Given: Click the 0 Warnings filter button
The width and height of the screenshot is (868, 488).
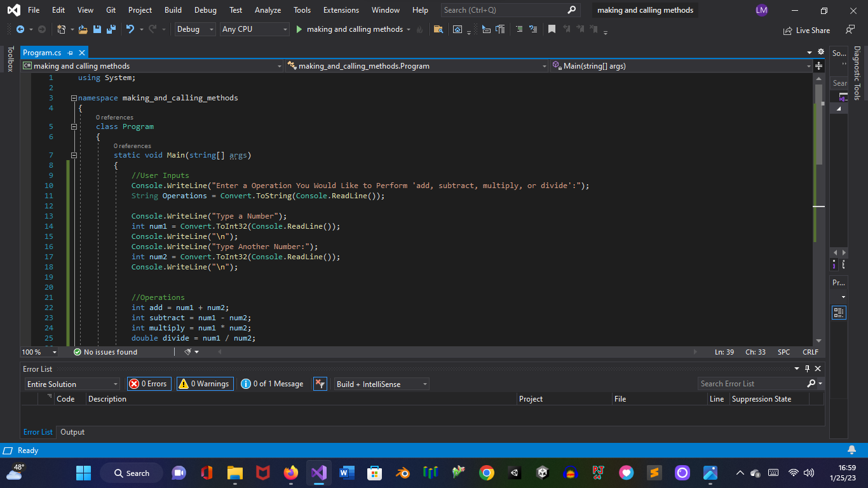Looking at the screenshot, I should [x=205, y=384].
